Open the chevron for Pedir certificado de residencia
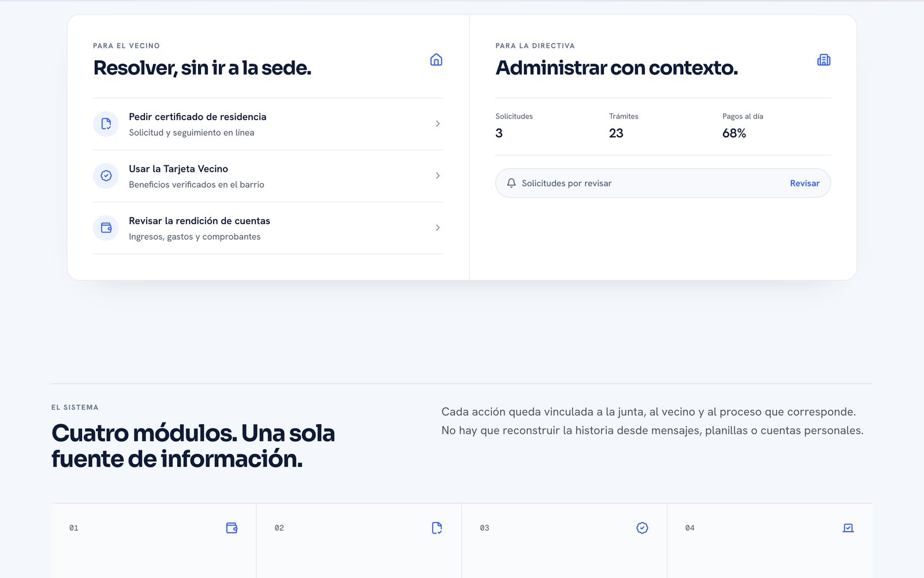924x578 pixels. pyautogui.click(x=438, y=124)
